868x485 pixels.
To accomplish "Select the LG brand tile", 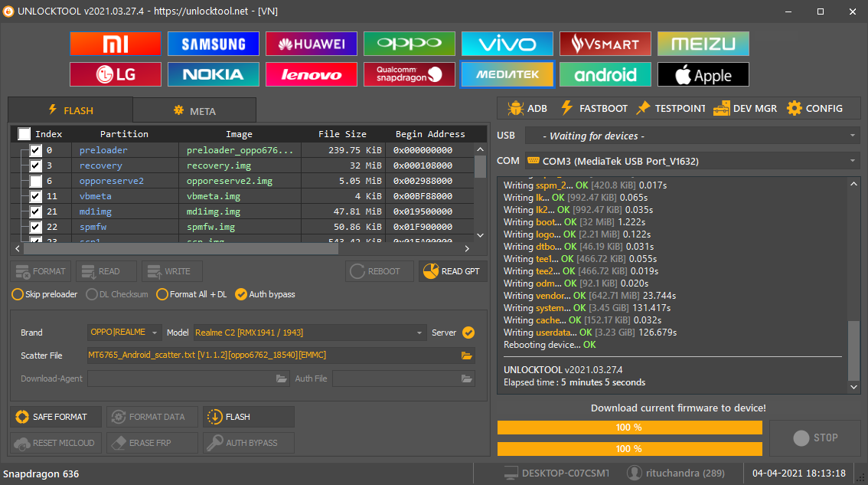I will pos(115,74).
